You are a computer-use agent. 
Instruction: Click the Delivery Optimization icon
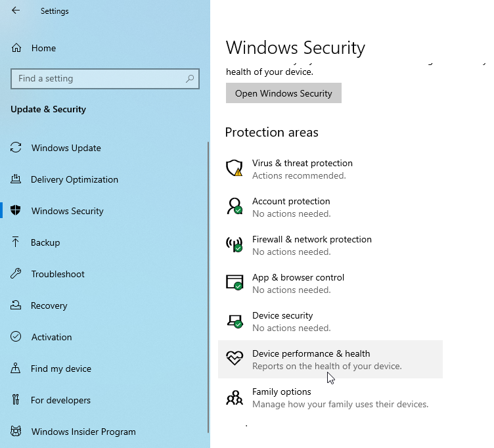point(16,179)
